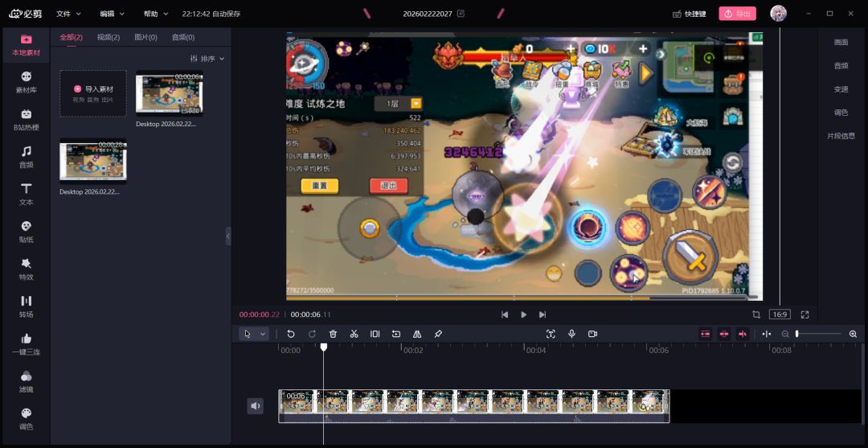Expand the selection tool mode dropdown arrow

262,334
